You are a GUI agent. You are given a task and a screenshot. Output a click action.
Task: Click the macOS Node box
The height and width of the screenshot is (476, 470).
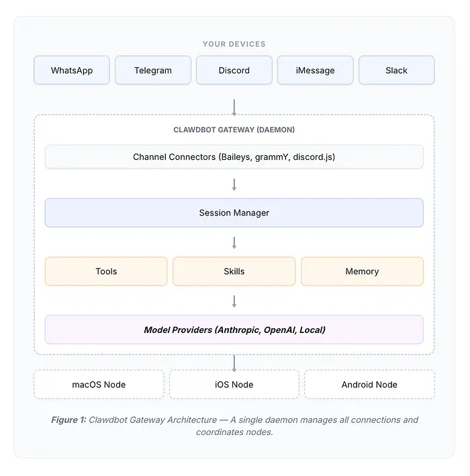click(x=99, y=385)
